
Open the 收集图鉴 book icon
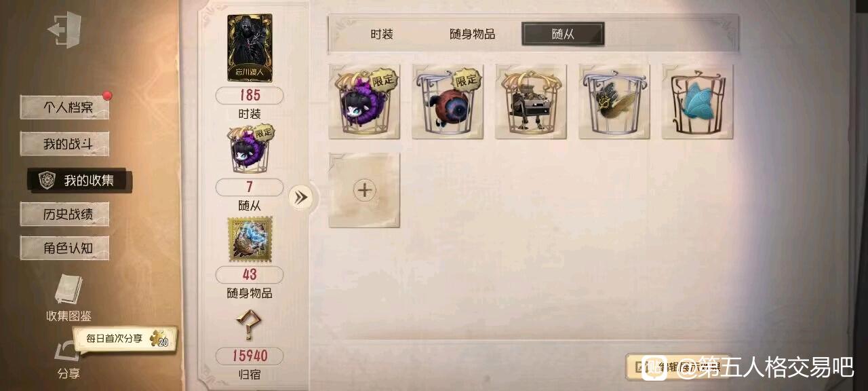pos(68,290)
